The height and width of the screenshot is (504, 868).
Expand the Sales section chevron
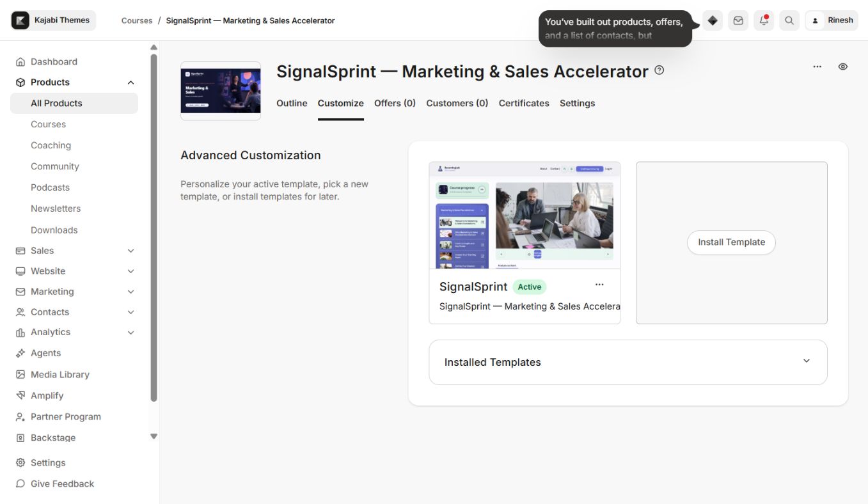[130, 251]
